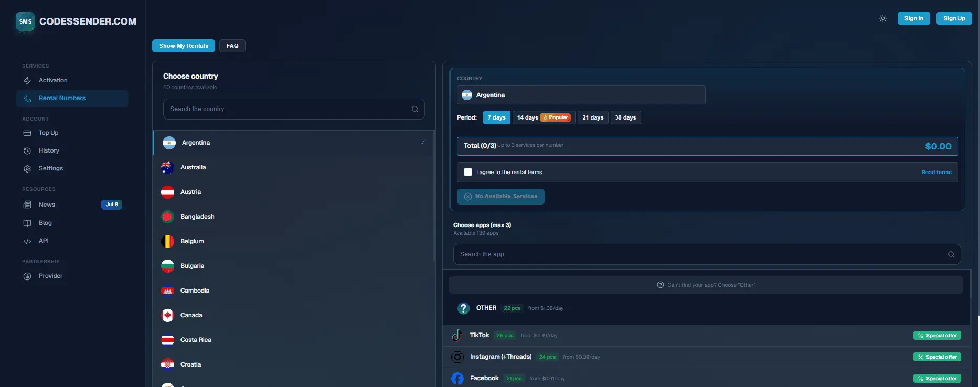Click the CODESSENDER.COM site title
This screenshot has height=387, width=980.
pos(88,21)
